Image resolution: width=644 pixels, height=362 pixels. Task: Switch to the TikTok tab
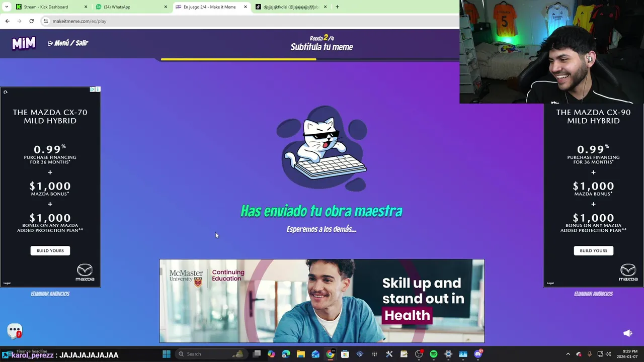[291, 7]
